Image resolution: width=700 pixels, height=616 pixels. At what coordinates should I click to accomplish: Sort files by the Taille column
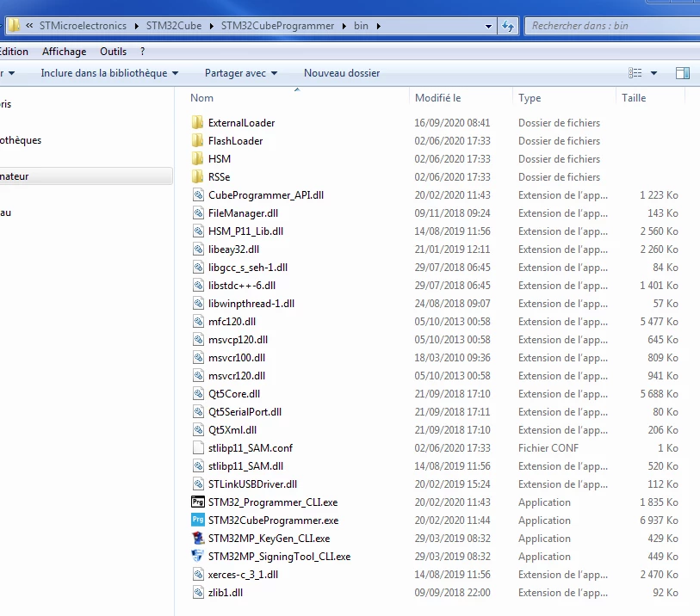(634, 98)
